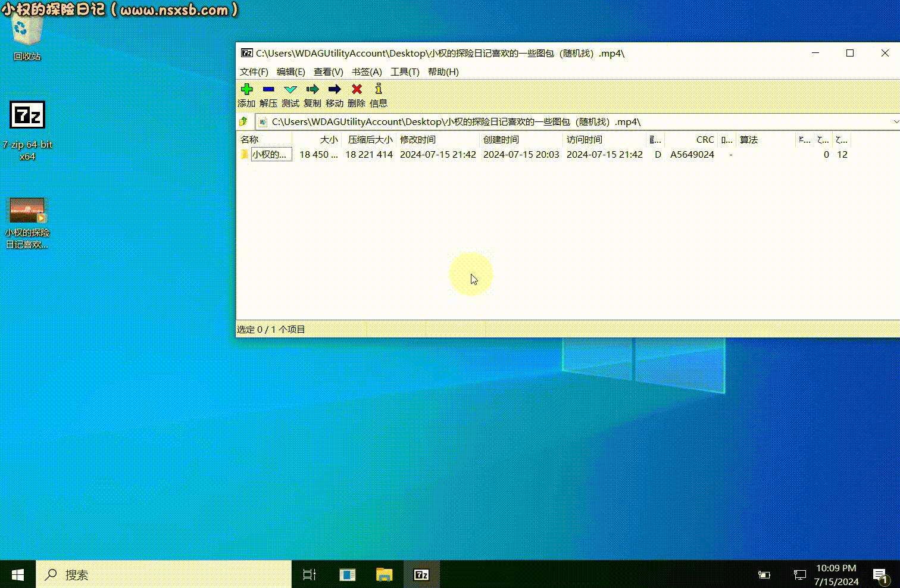The height and width of the screenshot is (588, 900).
Task: Click the 搜索 taskbar search box
Action: point(164,574)
